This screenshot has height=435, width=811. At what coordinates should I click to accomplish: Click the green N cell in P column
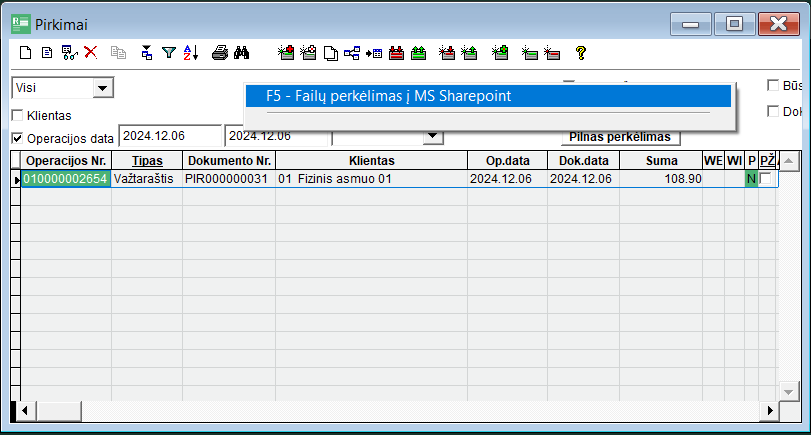point(751,179)
